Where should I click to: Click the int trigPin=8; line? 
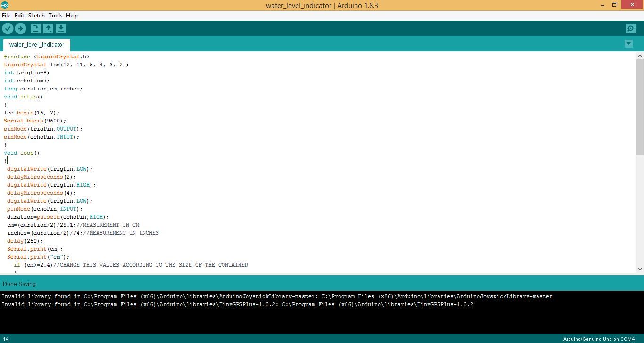coord(26,73)
